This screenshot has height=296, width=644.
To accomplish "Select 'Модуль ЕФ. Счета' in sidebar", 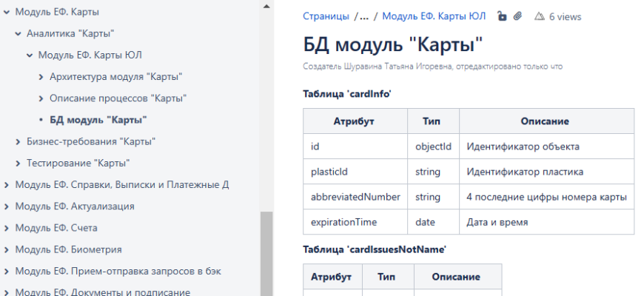I will (56, 228).
